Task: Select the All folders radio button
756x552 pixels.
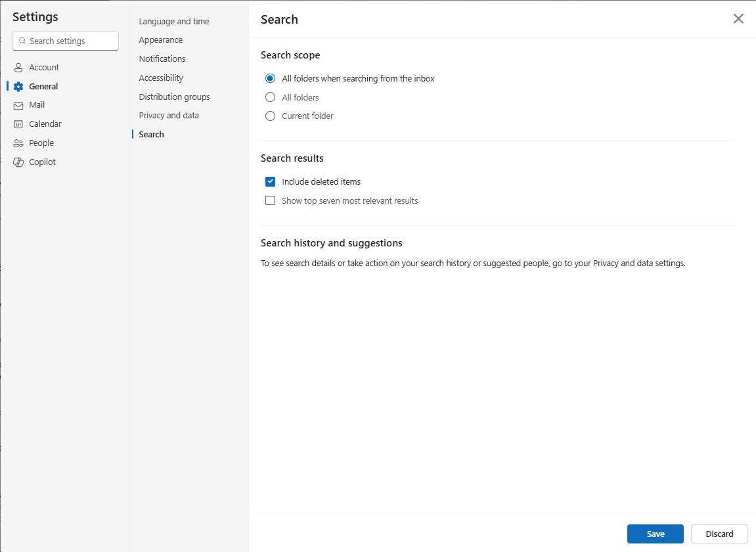Action: 270,97
